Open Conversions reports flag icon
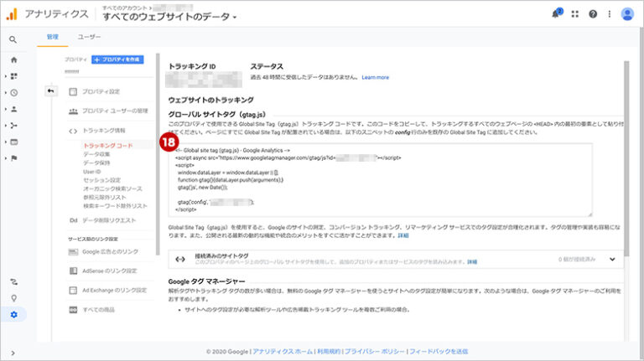This screenshot has height=361, width=644. (14, 158)
